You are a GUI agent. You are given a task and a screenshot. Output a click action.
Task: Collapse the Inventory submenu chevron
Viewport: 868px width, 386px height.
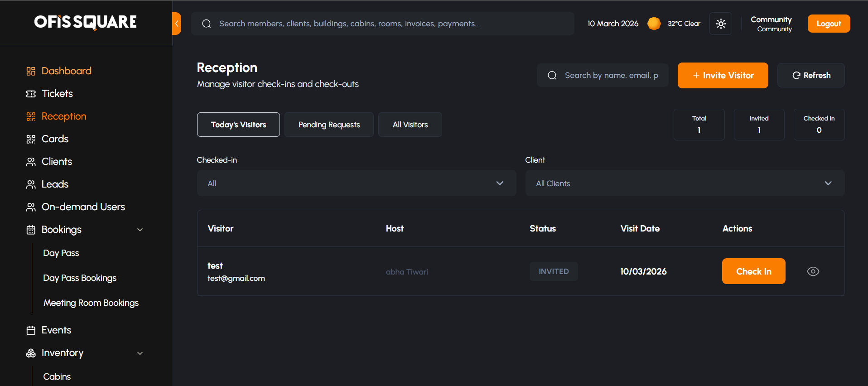tap(140, 353)
